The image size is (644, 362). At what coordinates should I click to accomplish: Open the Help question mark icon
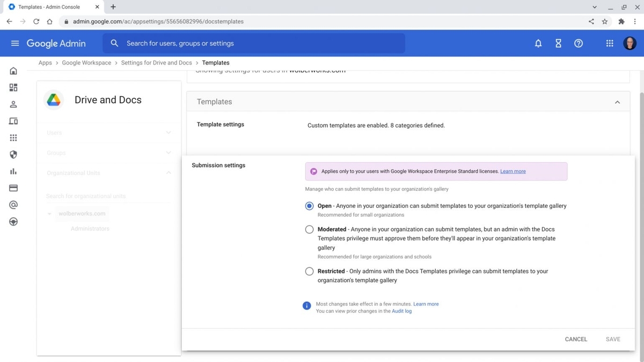[578, 43]
